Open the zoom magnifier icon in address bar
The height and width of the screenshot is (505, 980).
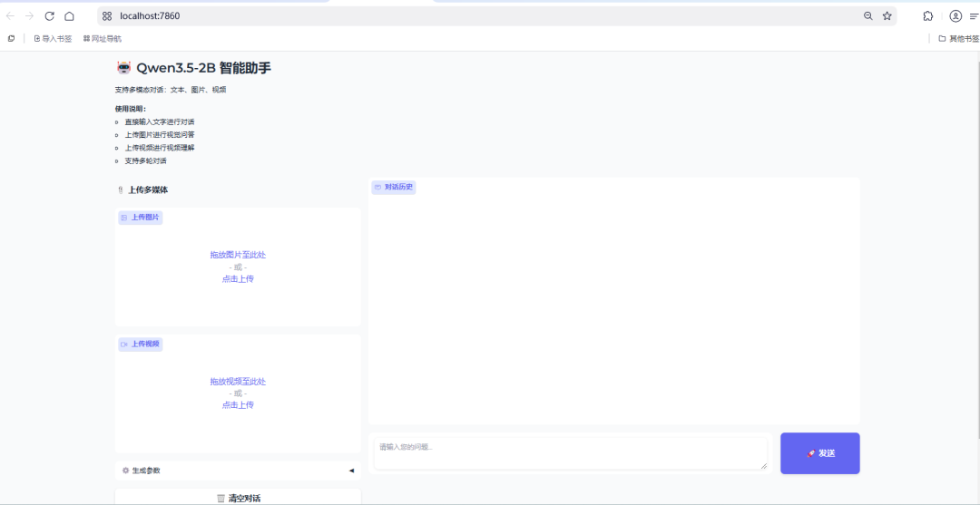coord(868,16)
